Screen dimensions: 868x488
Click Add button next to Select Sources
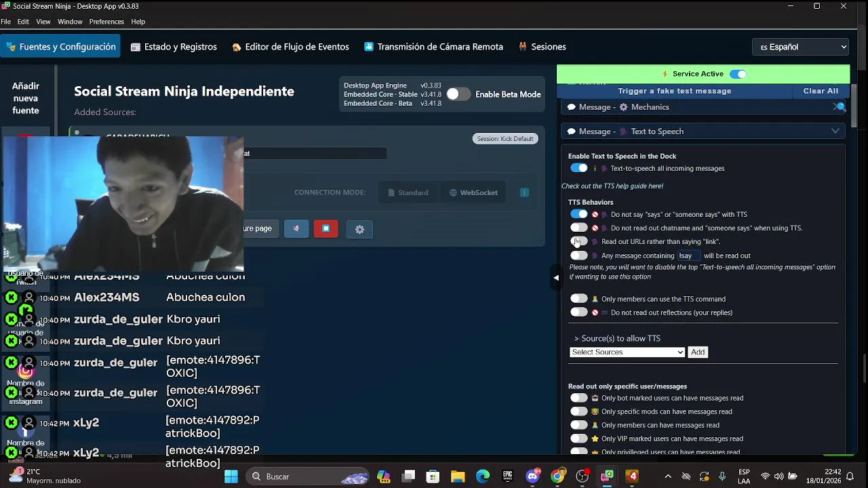point(698,352)
